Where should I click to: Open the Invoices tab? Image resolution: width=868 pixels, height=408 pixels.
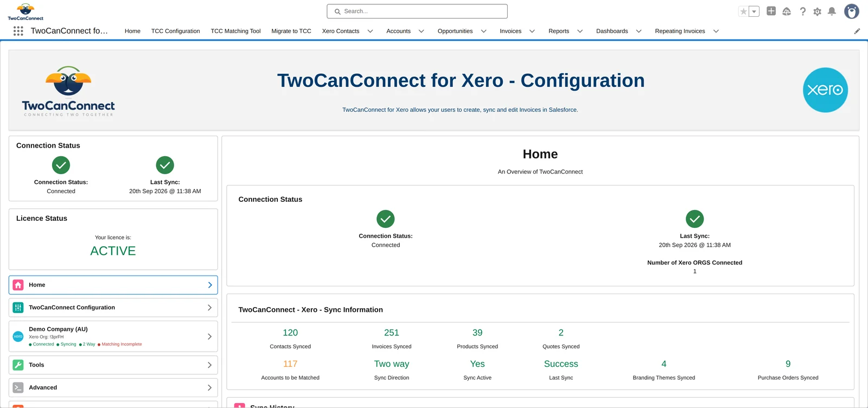point(510,31)
